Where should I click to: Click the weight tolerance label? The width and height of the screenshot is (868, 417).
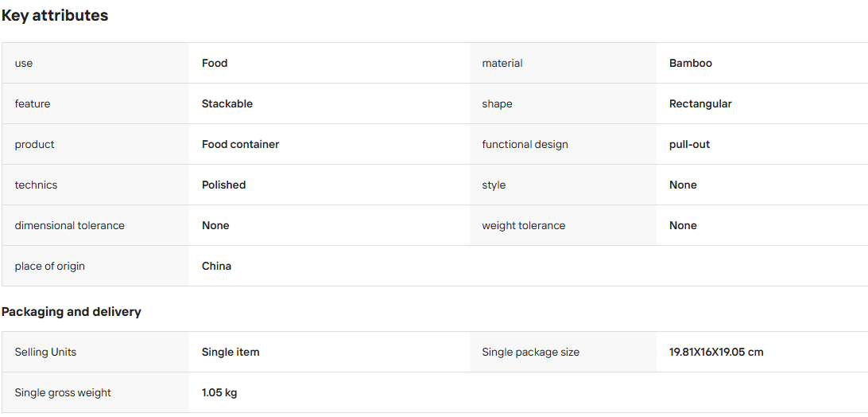[524, 226]
